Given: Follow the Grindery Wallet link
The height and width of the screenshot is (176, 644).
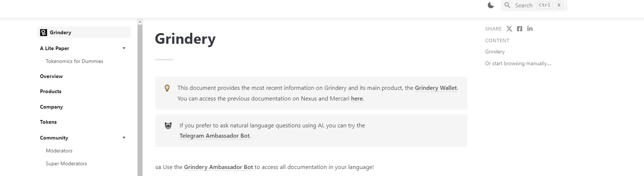Looking at the screenshot, I should [436, 88].
